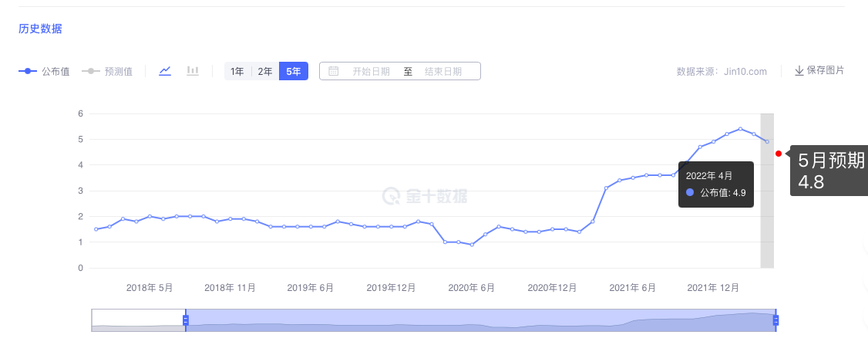The image size is (868, 362).
Task: Select the 5年 time range
Action: point(294,71)
